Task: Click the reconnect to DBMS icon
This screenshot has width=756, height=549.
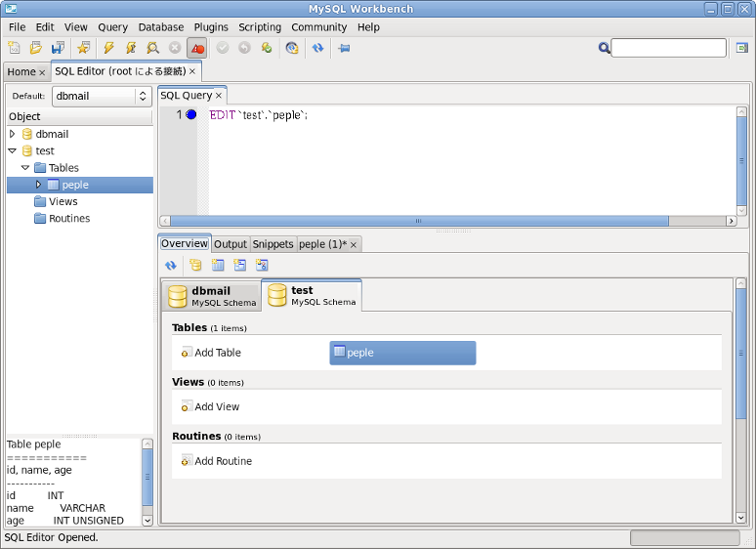Action: 292,48
